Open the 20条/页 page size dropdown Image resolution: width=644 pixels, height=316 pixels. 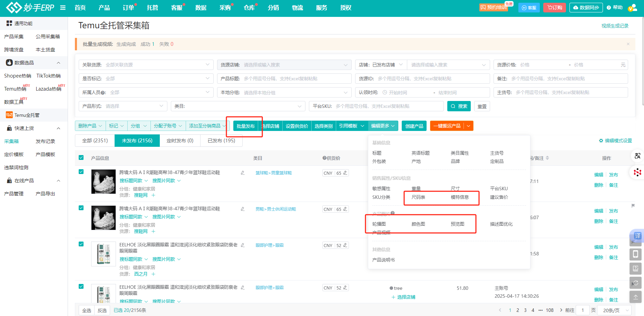(614, 310)
